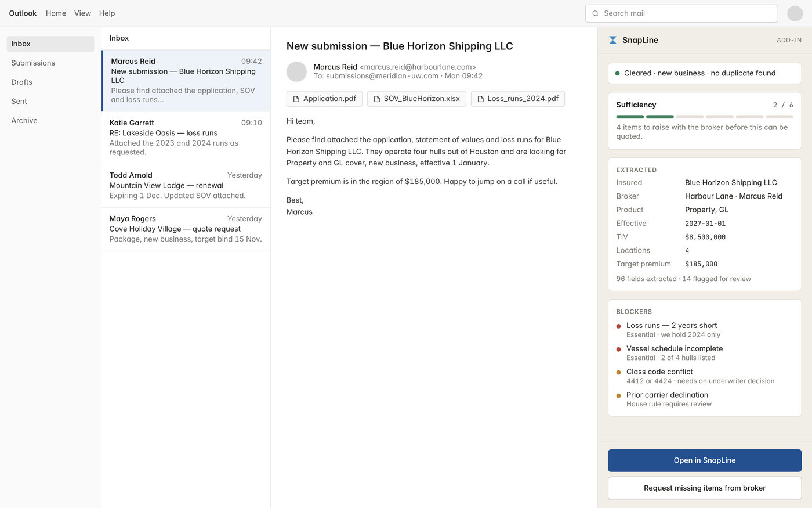Open the Help menu

(x=107, y=13)
